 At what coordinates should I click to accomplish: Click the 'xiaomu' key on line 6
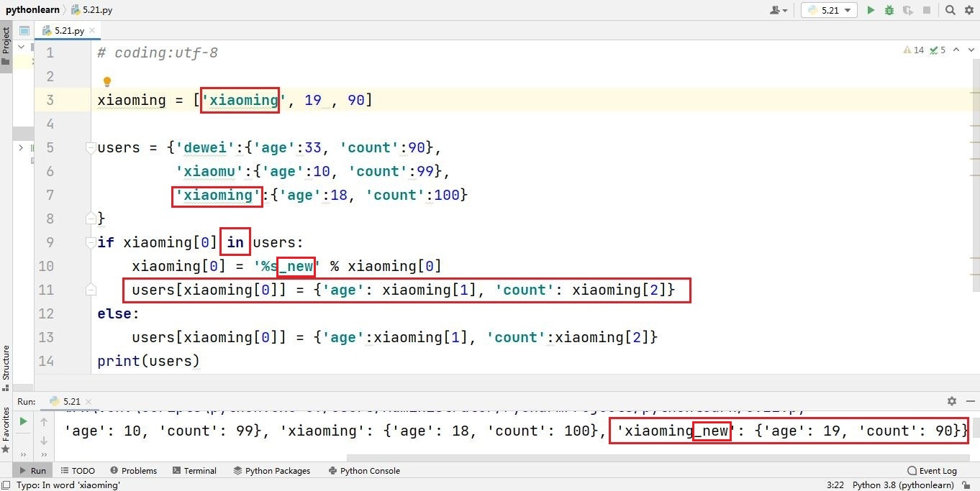209,171
